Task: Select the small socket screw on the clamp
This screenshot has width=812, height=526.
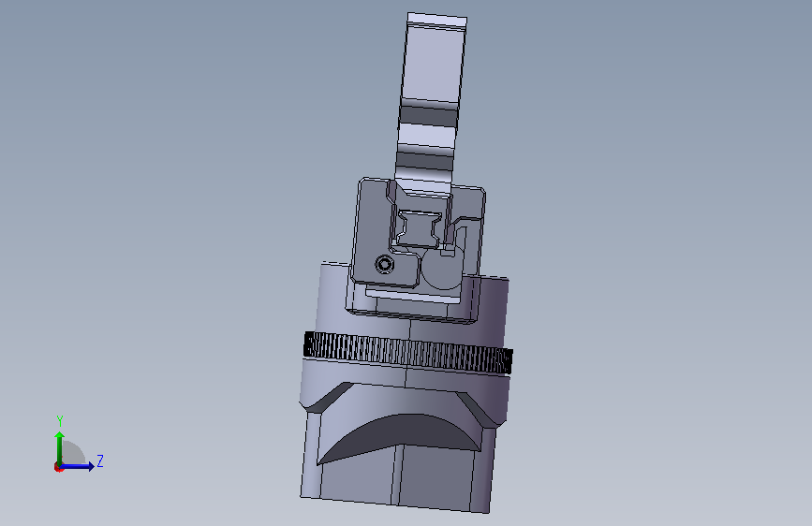Action: point(384,265)
